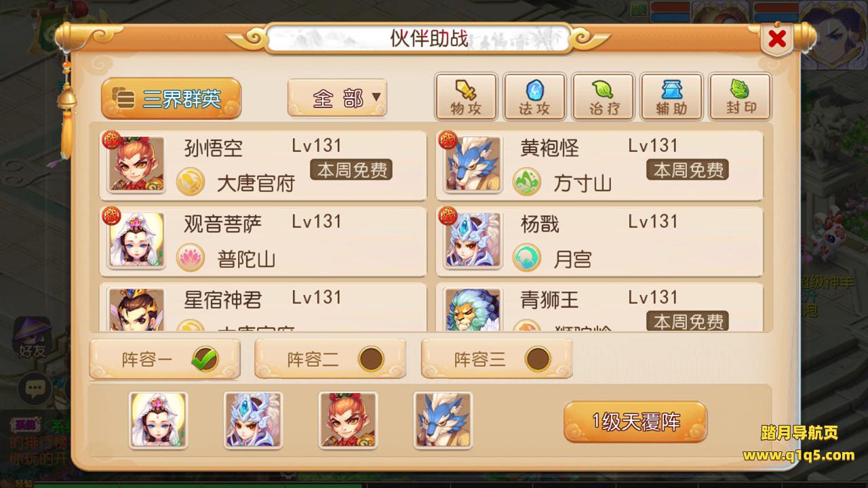Enable lineup 阵容三 radio circle

(538, 359)
